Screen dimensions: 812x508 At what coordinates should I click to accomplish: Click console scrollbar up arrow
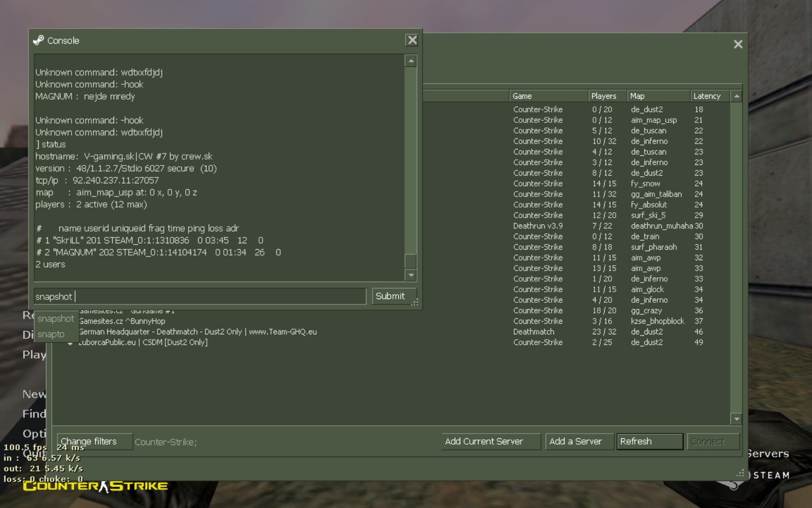[411, 61]
